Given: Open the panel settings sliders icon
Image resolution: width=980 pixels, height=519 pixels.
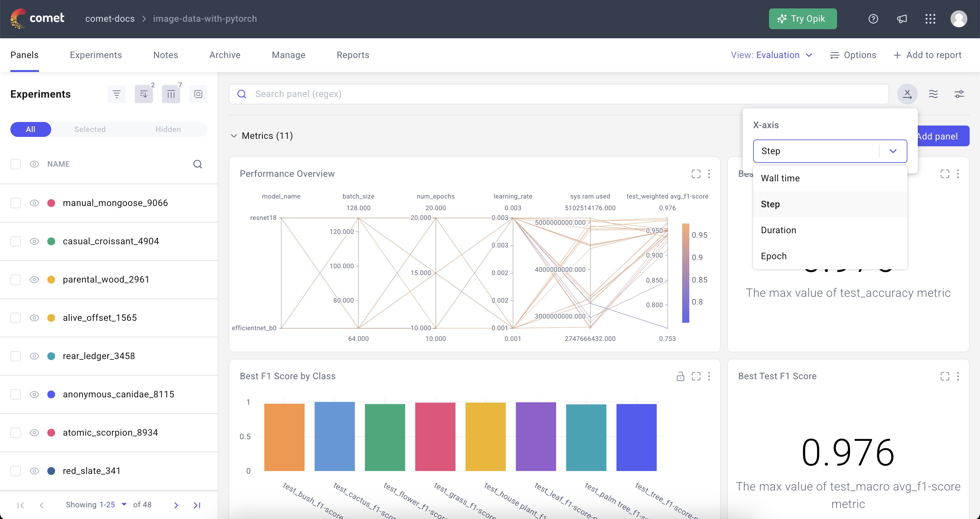Looking at the screenshot, I should click(960, 94).
